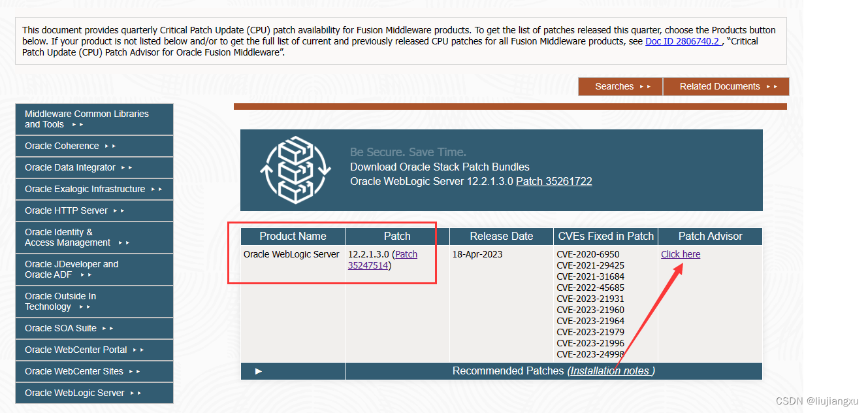Select the Release Date column header
The image size is (868, 413).
(x=502, y=237)
